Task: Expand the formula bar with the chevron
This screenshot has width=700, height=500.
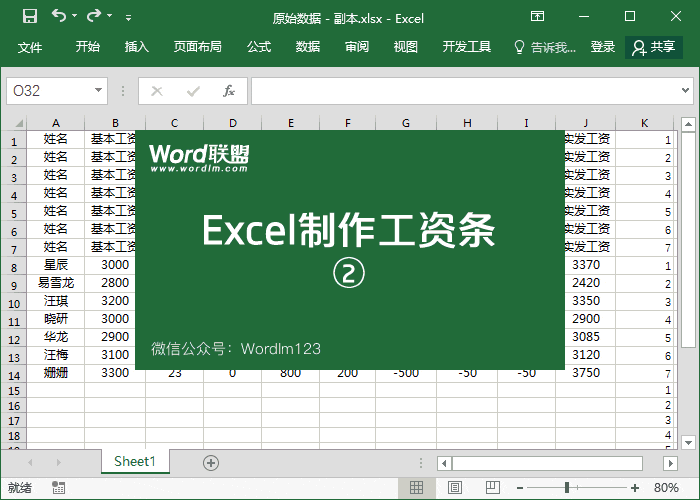Action: 685,91
